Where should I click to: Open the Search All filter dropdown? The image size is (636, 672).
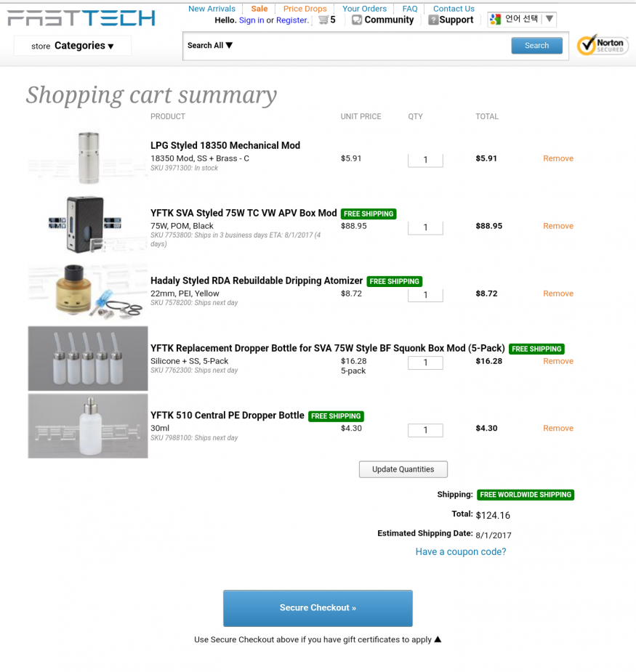pos(210,46)
